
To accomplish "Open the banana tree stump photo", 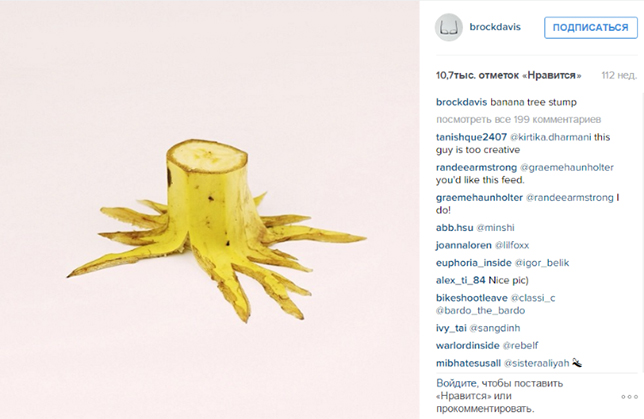I will pos(209,210).
